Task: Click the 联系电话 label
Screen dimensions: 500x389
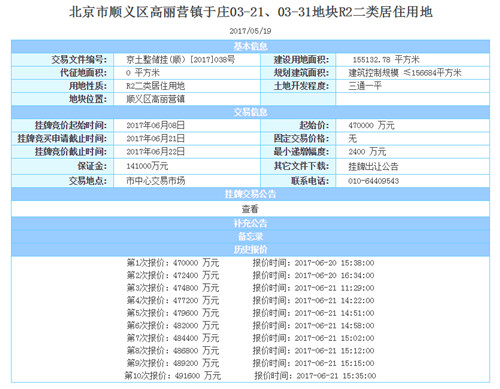Action: 310,181
